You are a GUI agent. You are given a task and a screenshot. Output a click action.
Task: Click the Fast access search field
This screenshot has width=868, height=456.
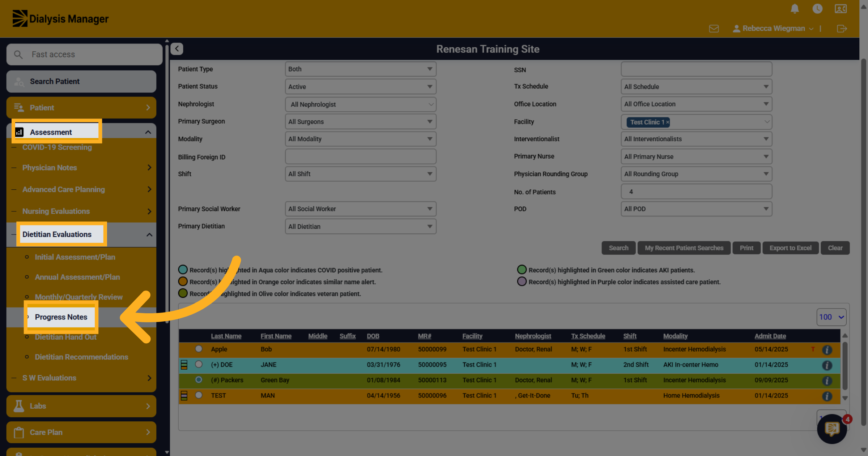coord(84,55)
